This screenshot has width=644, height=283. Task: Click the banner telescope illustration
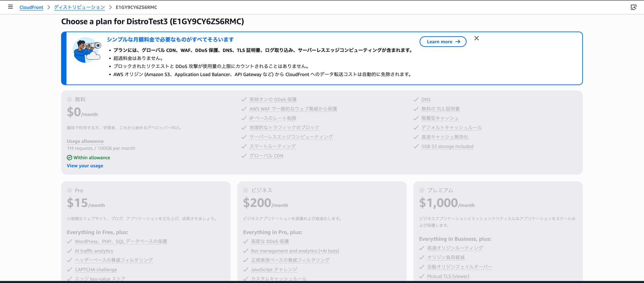coord(87,50)
